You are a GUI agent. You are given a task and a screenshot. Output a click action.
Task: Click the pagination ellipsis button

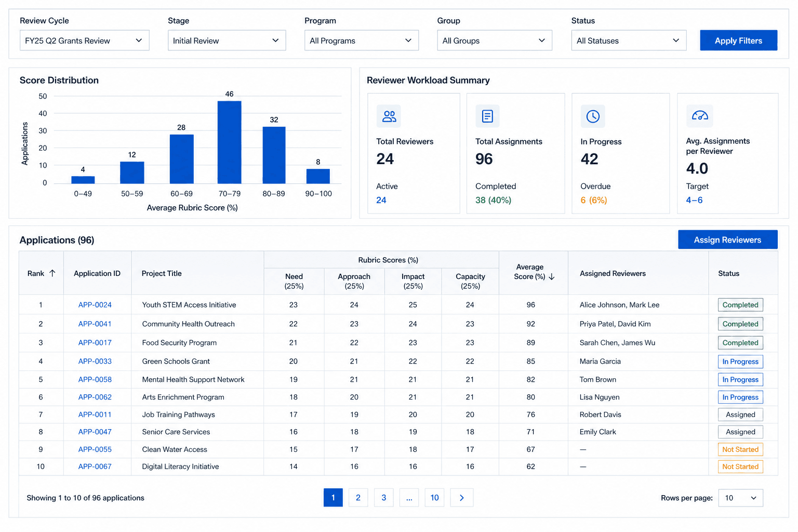(409, 498)
